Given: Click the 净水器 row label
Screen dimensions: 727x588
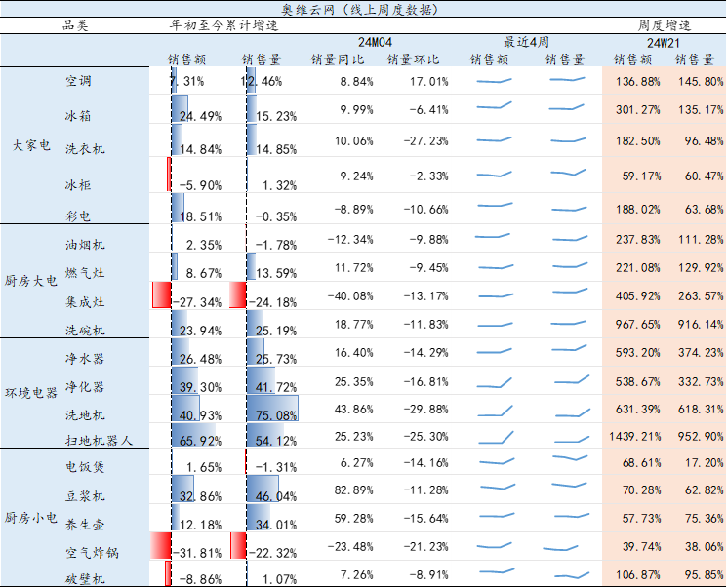Looking at the screenshot, I should (85, 358).
